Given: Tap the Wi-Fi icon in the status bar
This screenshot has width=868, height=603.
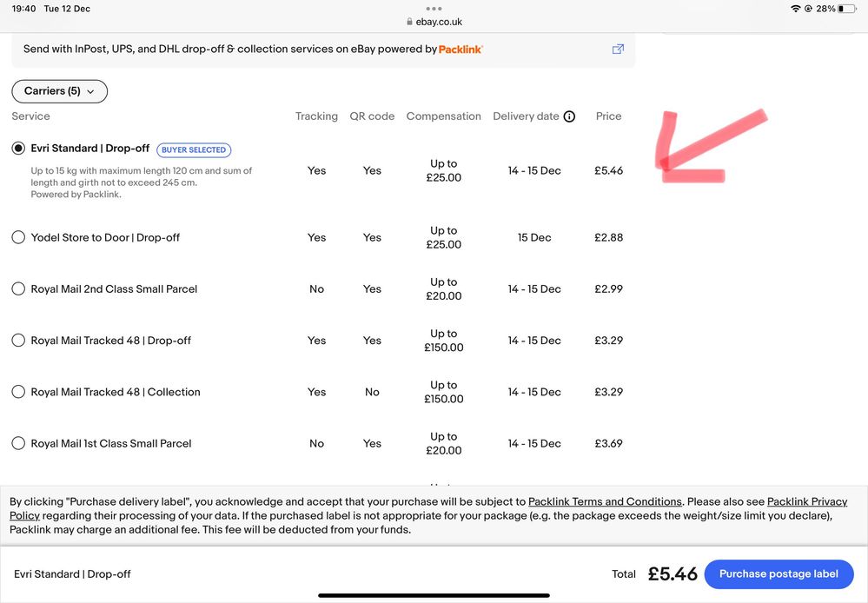Looking at the screenshot, I should pyautogui.click(x=795, y=9).
